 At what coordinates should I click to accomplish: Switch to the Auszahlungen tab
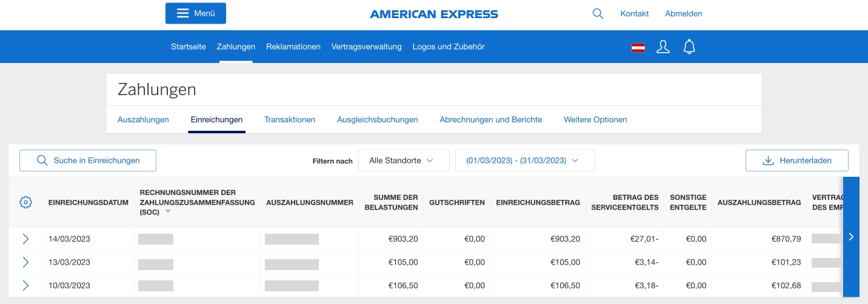coord(143,119)
